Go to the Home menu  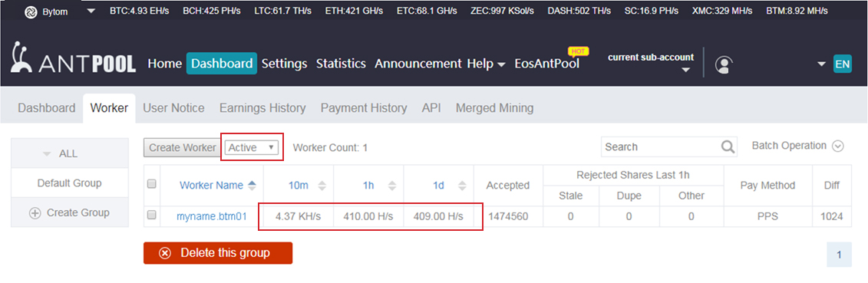[x=165, y=64]
